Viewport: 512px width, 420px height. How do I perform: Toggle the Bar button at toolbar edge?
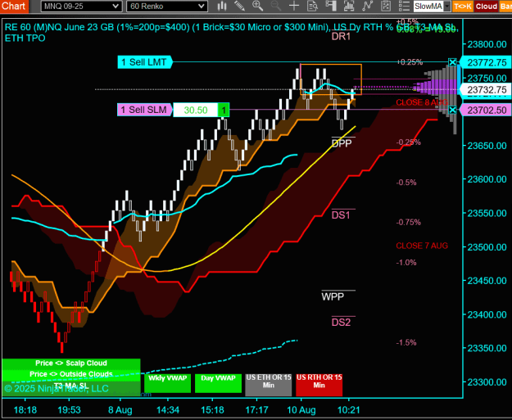pos(505,7)
